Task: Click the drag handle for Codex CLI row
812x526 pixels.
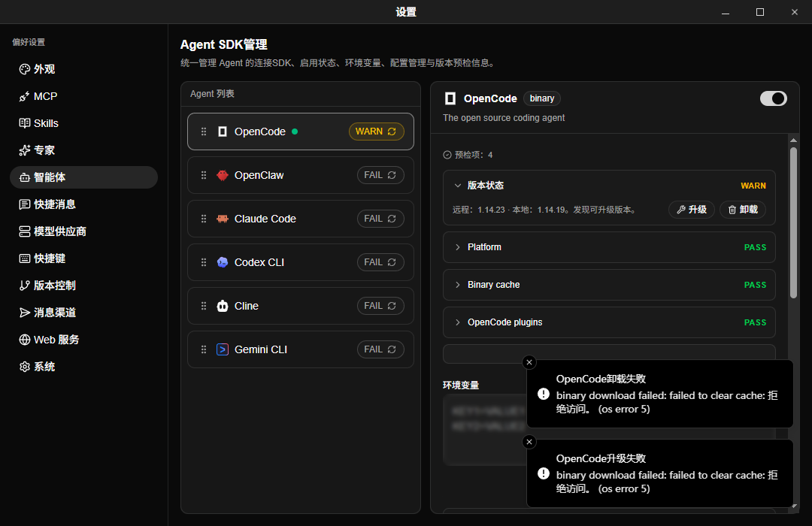Action: 204,262
